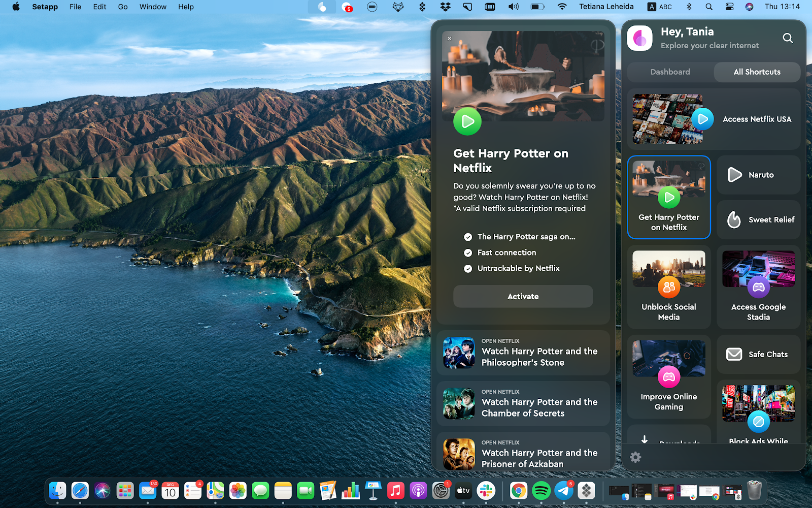The height and width of the screenshot is (508, 812).
Task: Choose the Access Google Stadia shortcut
Action: (x=759, y=287)
